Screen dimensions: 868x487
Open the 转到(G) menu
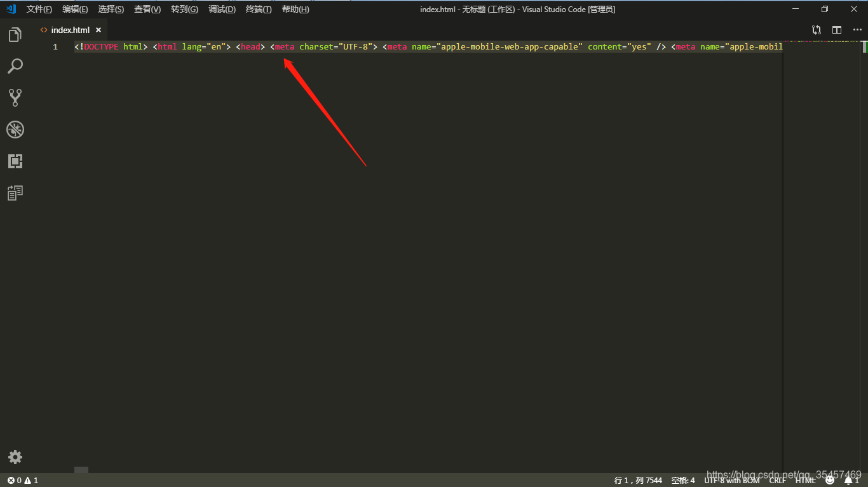pos(184,9)
